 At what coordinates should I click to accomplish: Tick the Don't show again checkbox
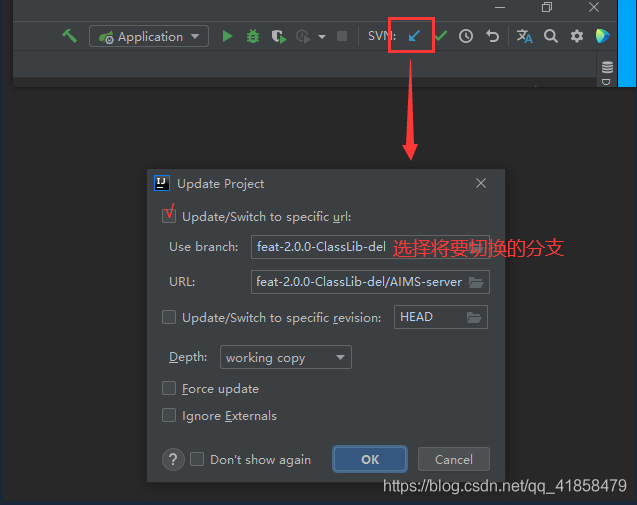point(197,459)
